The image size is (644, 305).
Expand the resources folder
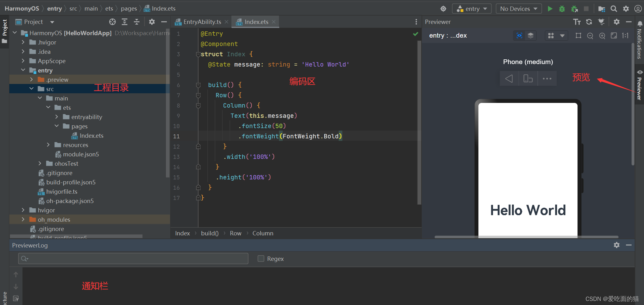tap(48, 145)
